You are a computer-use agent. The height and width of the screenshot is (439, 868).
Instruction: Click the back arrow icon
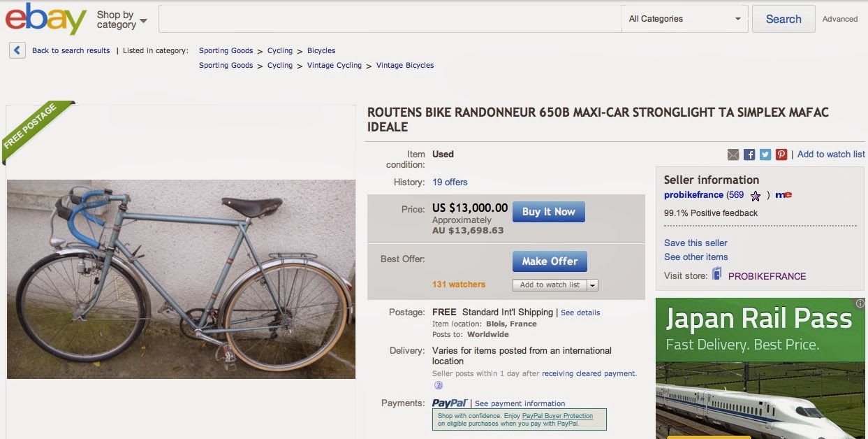17,50
